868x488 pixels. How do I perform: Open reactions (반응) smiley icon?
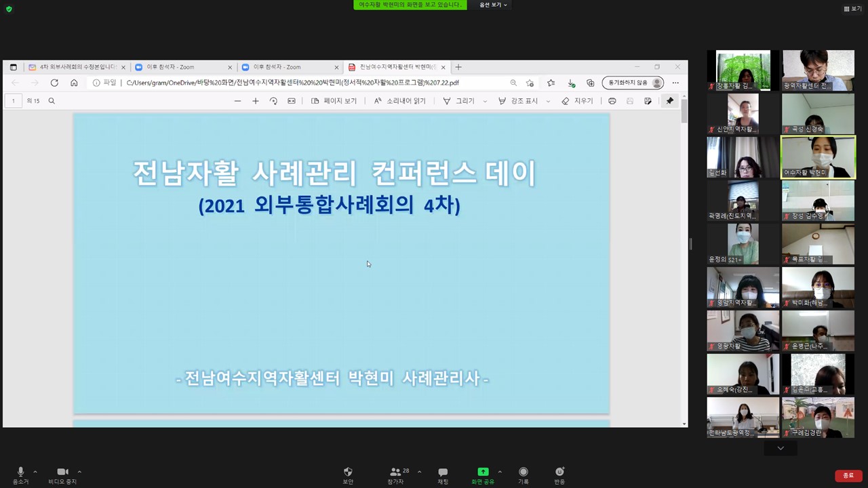(x=559, y=472)
